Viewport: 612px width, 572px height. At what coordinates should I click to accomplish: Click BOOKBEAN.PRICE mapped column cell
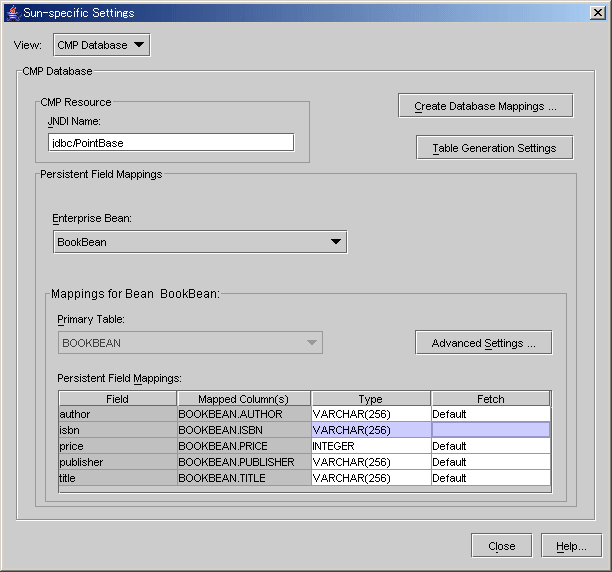(x=244, y=446)
